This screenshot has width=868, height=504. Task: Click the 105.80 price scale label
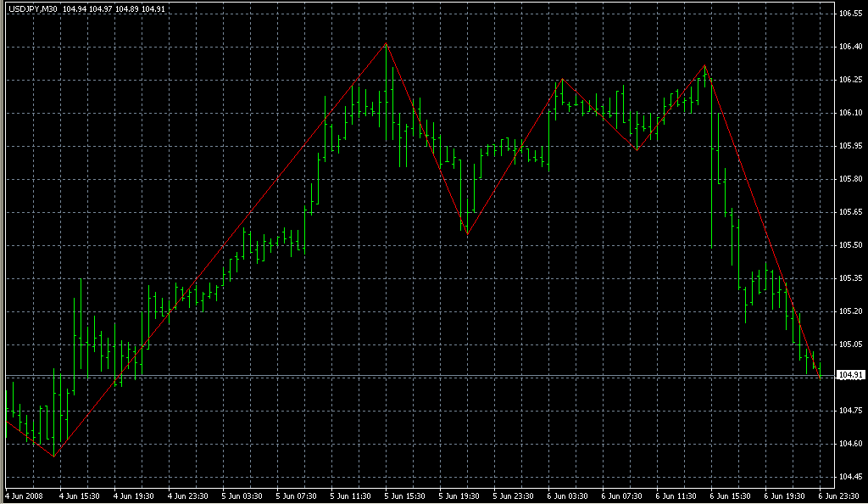[x=850, y=179]
